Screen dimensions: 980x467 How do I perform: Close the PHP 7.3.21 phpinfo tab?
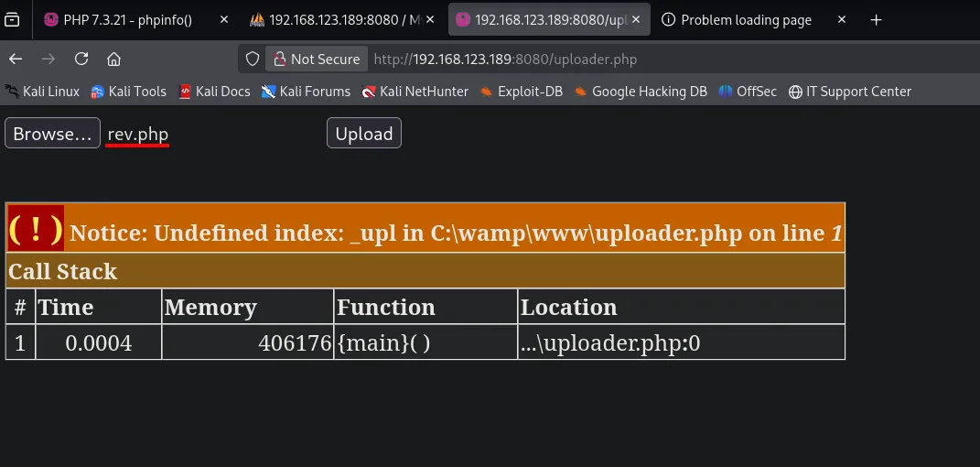224,20
